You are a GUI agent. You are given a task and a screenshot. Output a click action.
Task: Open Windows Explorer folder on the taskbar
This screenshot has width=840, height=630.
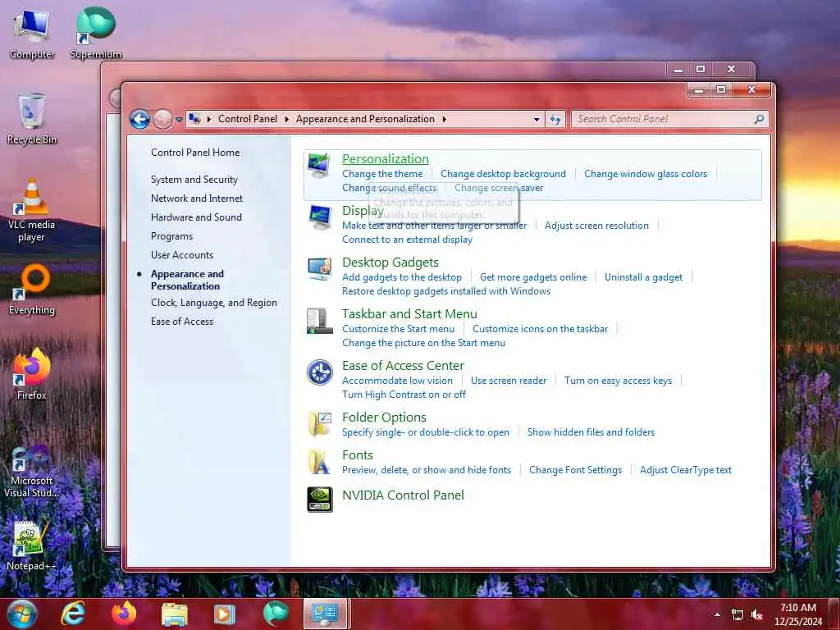(175, 614)
